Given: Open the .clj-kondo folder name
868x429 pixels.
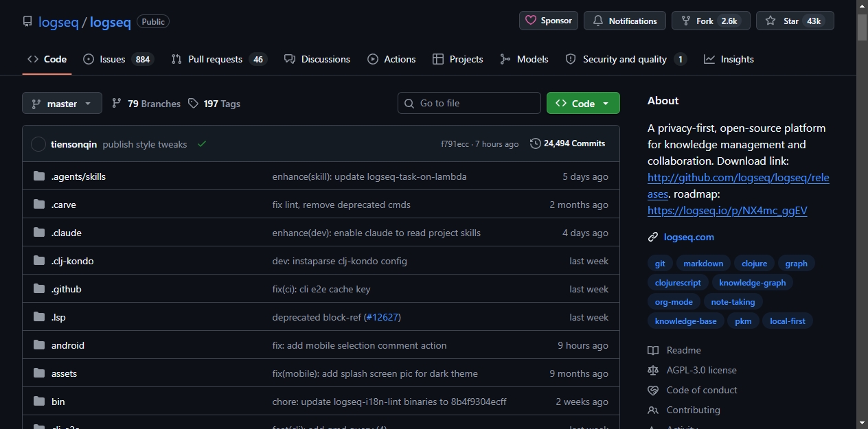Looking at the screenshot, I should (x=72, y=261).
